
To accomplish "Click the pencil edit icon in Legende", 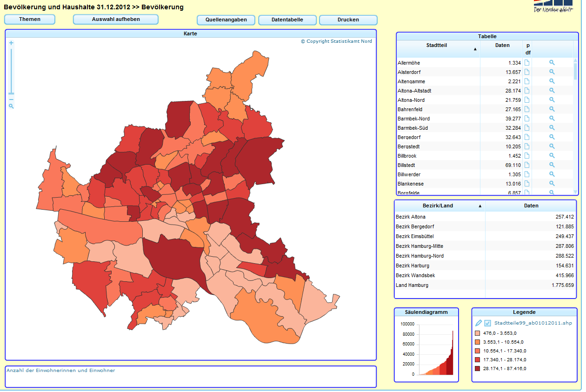I will pyautogui.click(x=478, y=323).
